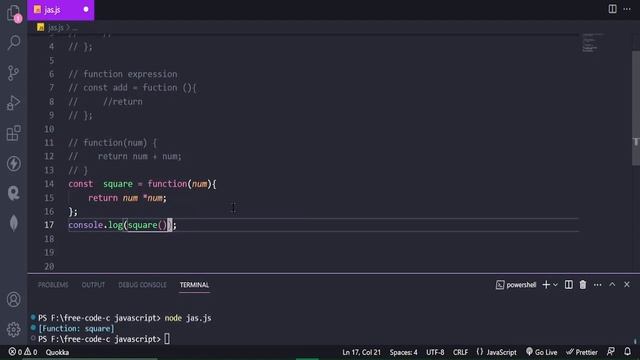Open the Quokka sidebar icon

point(13,193)
